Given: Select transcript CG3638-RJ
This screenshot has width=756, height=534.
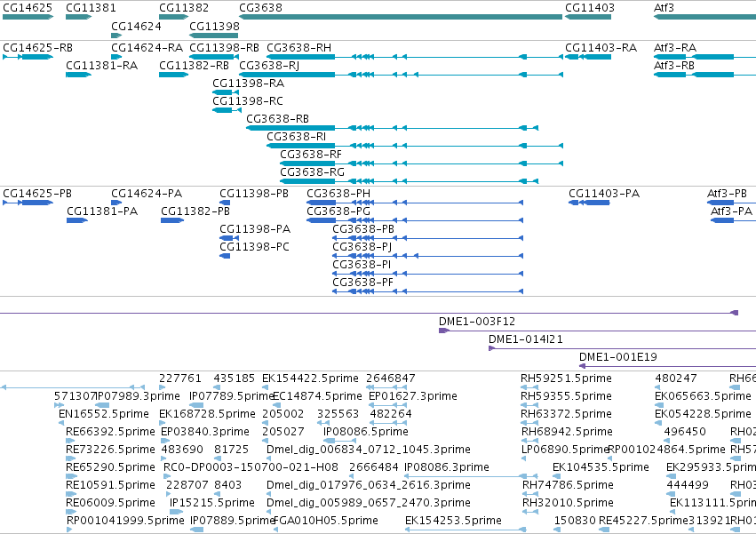Looking at the screenshot, I should [401, 75].
